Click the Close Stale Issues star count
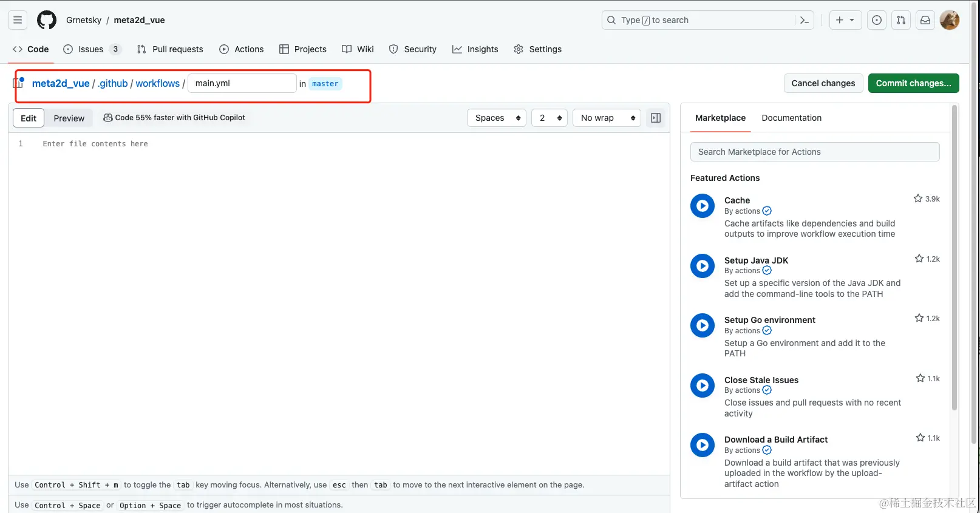The height and width of the screenshot is (513, 980). click(x=928, y=378)
